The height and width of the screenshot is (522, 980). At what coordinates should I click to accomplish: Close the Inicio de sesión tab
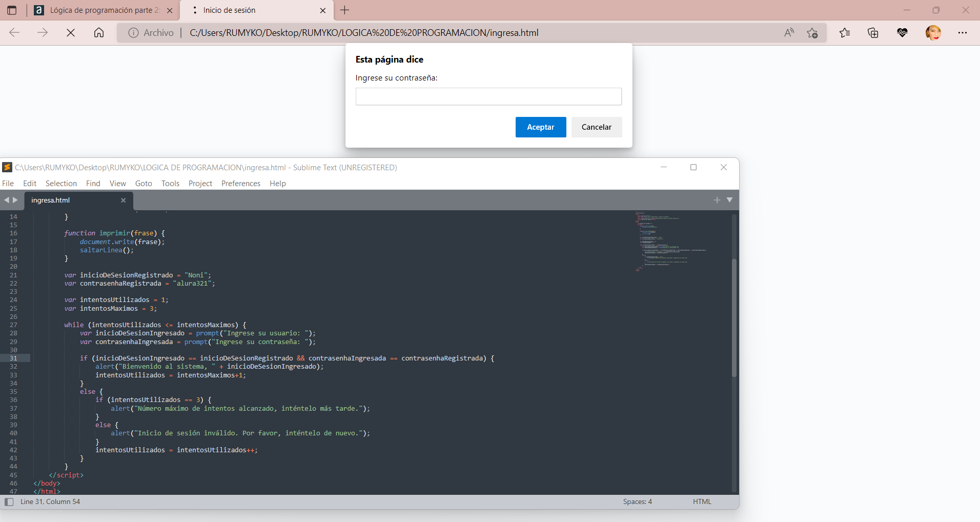pos(323,10)
